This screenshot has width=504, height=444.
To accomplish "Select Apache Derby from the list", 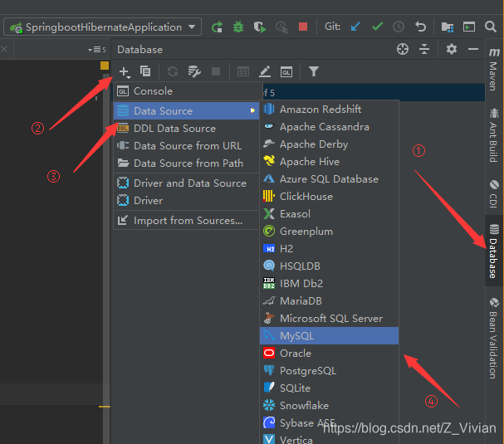I will pos(329,144).
